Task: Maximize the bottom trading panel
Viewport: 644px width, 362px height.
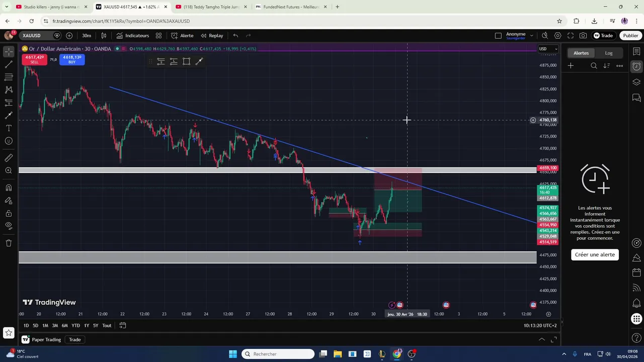Action: click(x=553, y=339)
